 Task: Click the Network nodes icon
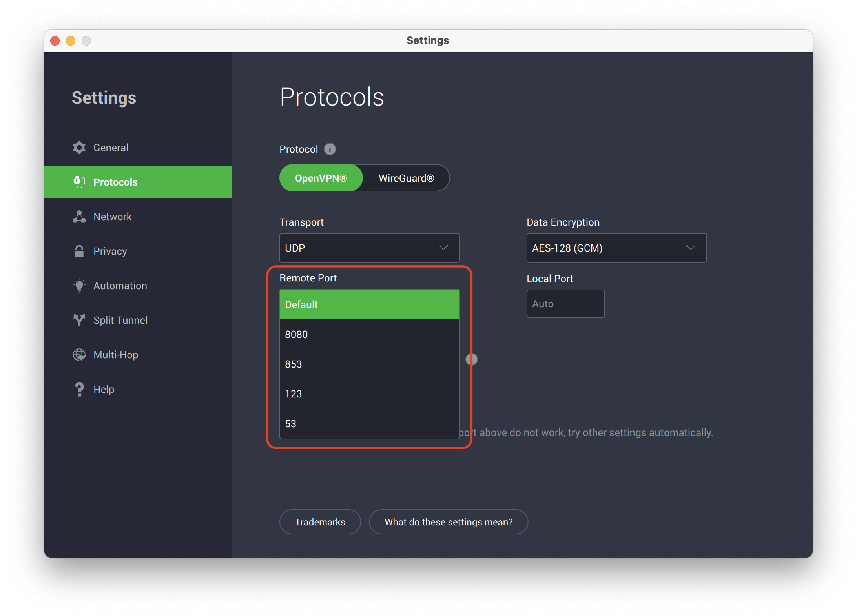point(79,217)
